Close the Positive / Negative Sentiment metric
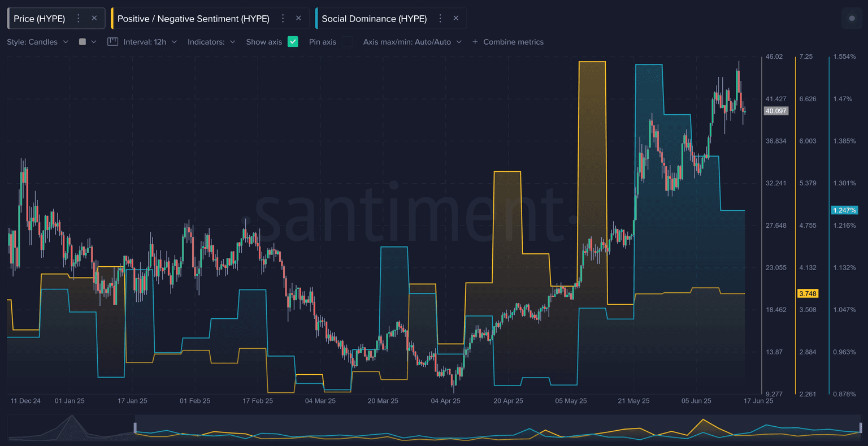 [298, 19]
